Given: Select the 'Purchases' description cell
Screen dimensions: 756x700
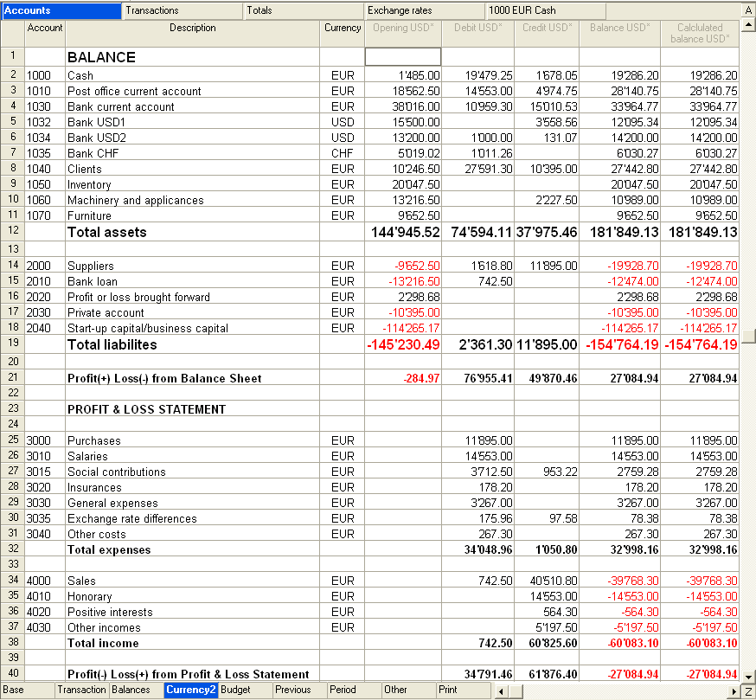Looking at the screenshot, I should pos(192,440).
